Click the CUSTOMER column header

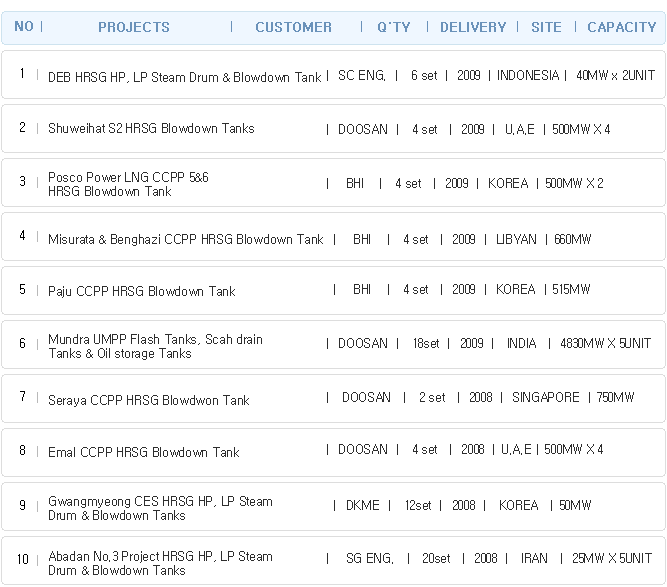tap(294, 27)
